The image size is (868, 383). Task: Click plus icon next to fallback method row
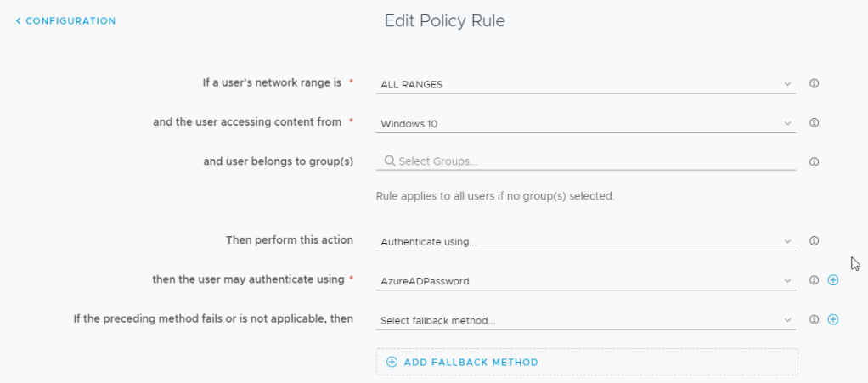pos(832,320)
